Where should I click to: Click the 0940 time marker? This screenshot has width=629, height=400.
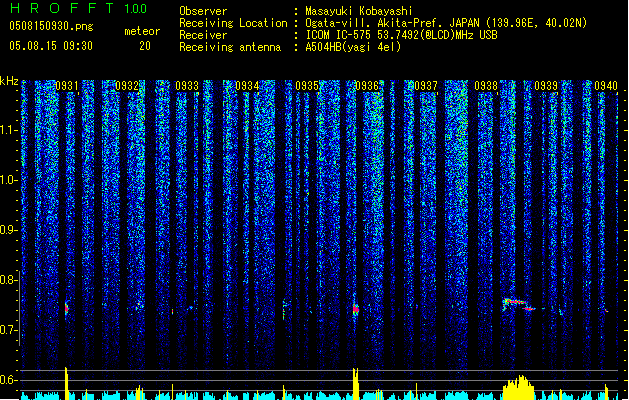click(x=606, y=86)
